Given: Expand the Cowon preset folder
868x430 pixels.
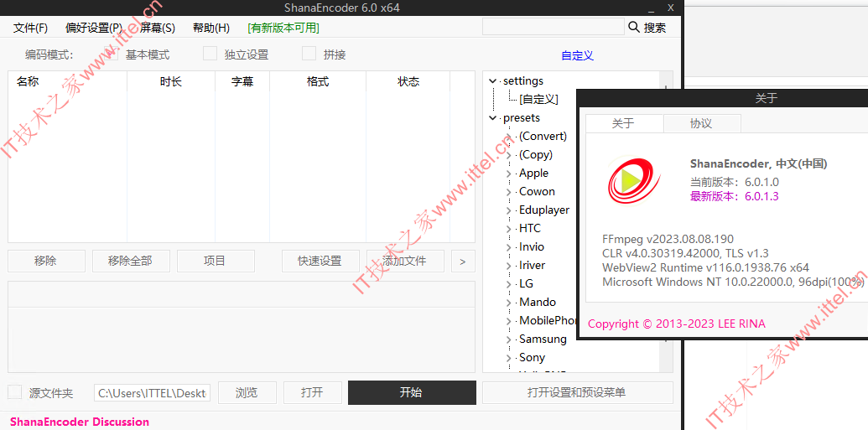Looking at the screenshot, I should tap(509, 192).
